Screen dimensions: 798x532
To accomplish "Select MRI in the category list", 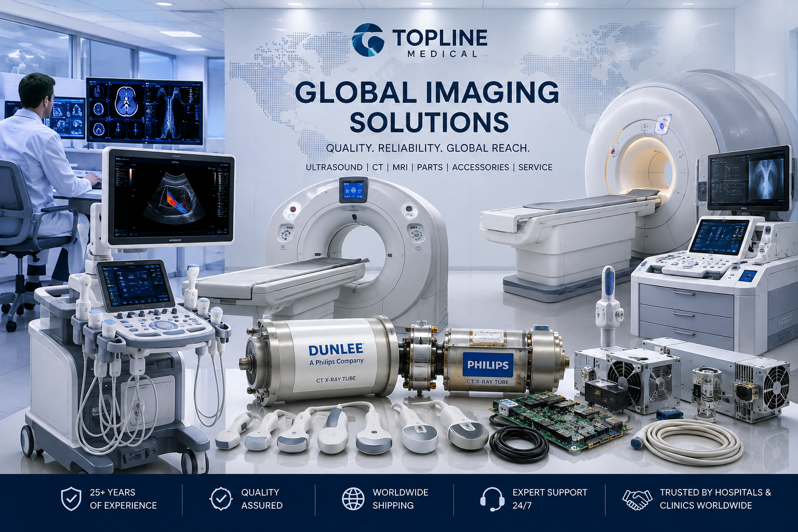I will [x=400, y=167].
